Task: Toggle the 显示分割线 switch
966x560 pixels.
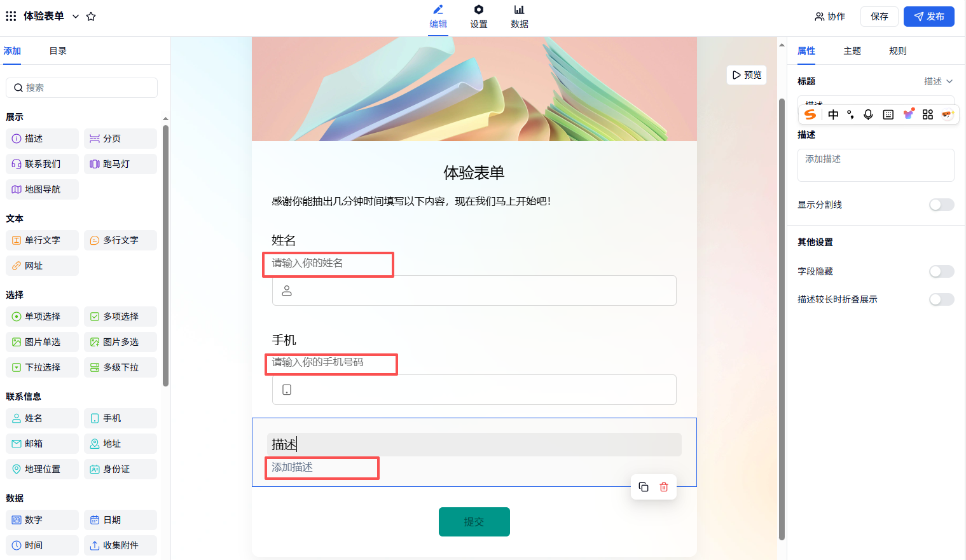Action: coord(941,205)
